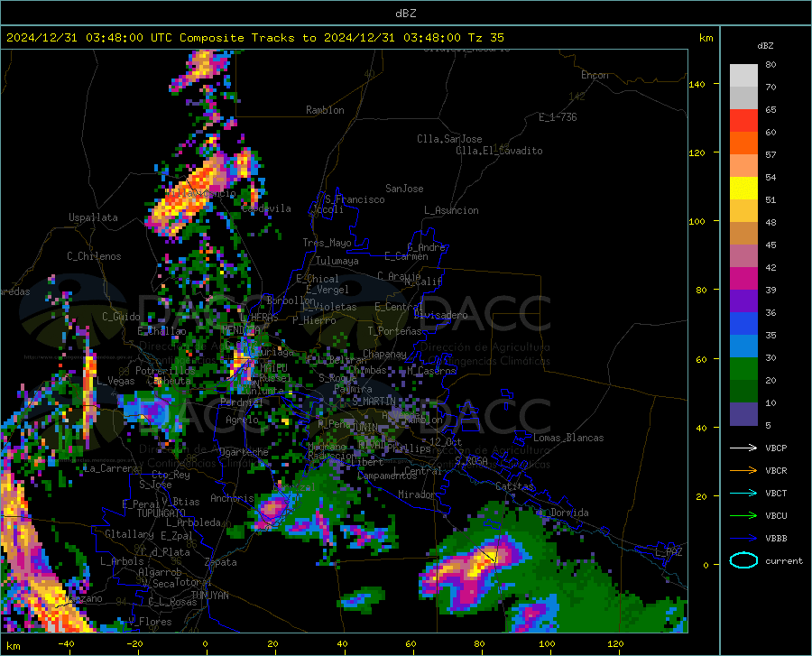Click the green VBCU arrow legend icon

(x=743, y=515)
